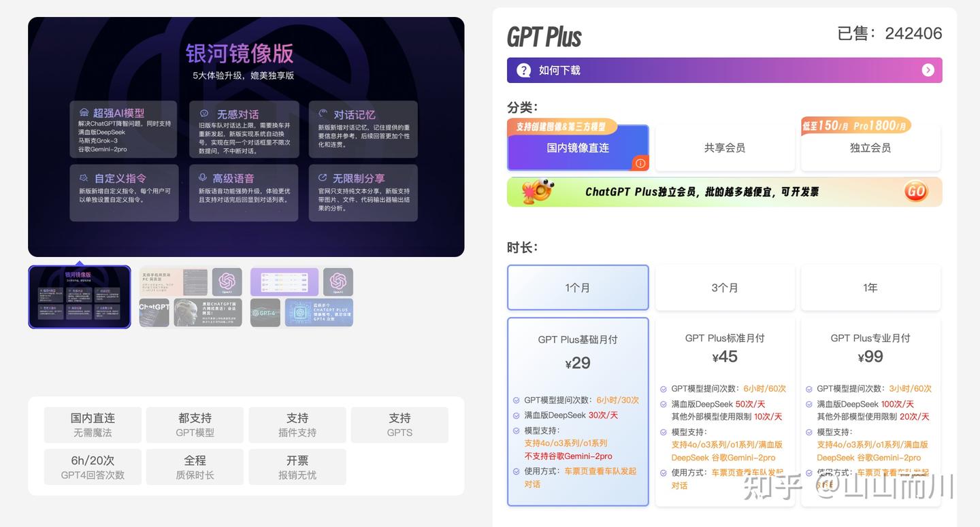The width and height of the screenshot is (980, 527).
Task: Click the ¥45 price
Action: 725,357
